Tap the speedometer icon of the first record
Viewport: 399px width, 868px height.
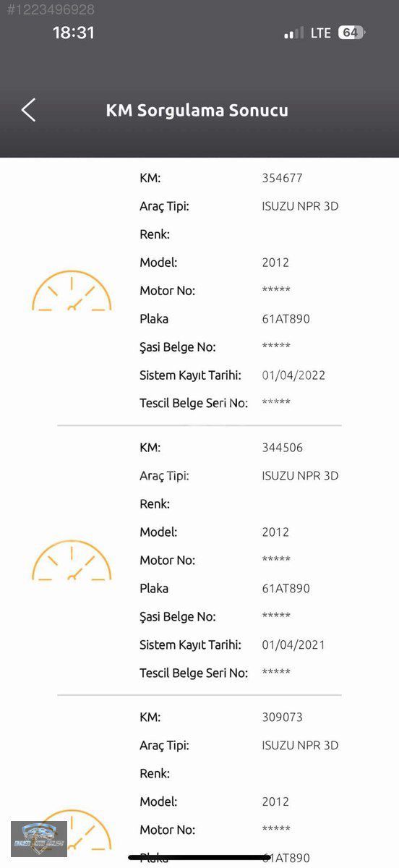click(x=72, y=291)
